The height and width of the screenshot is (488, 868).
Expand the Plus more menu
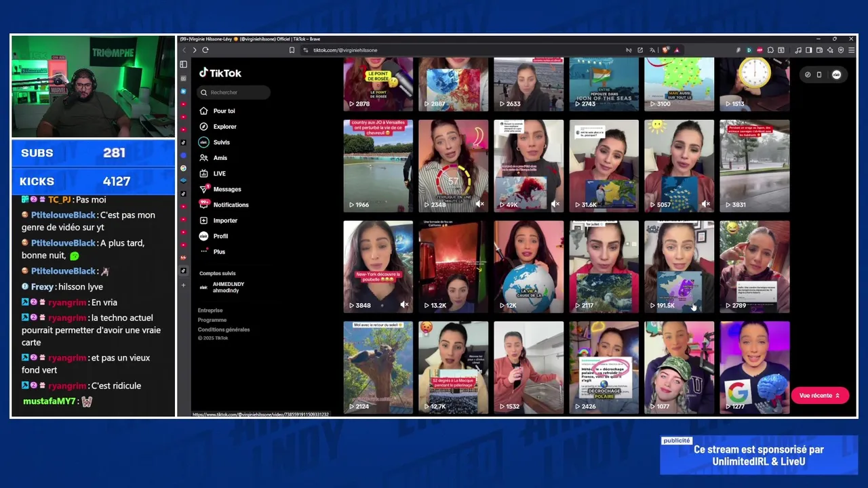[212, 251]
